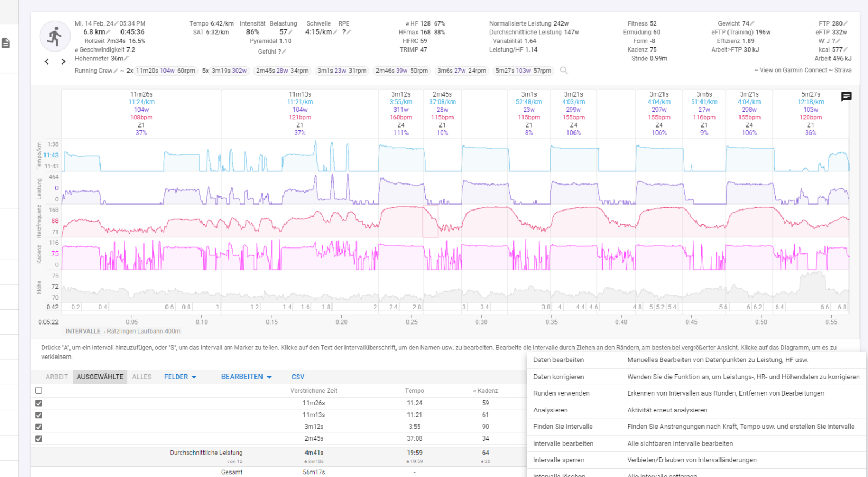The height and width of the screenshot is (477, 868).
Task: Go to the next activity arrow
Action: 63,62
